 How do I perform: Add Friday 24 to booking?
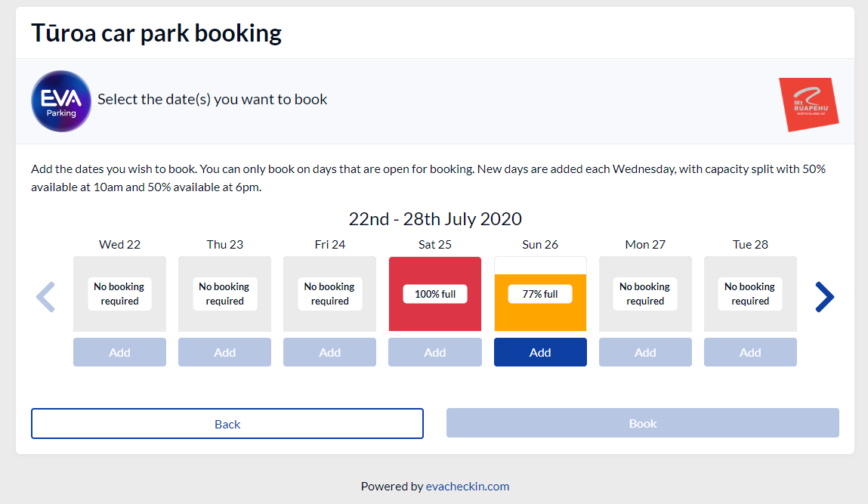[x=330, y=352]
